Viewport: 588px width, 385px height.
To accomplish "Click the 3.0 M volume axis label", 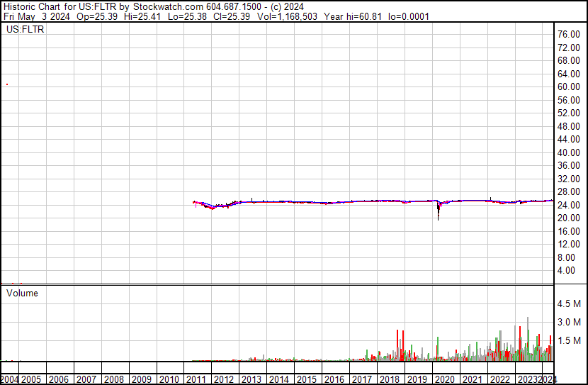I will 569,323.
